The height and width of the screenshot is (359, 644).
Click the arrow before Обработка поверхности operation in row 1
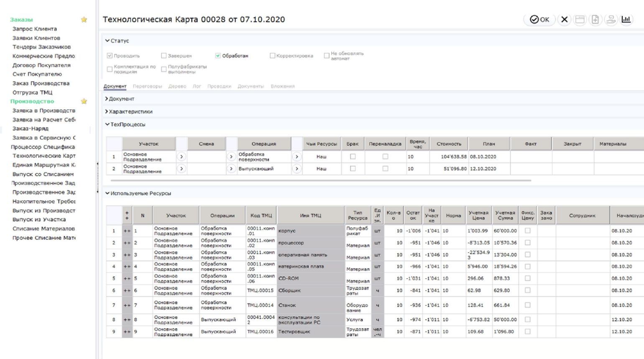(231, 156)
